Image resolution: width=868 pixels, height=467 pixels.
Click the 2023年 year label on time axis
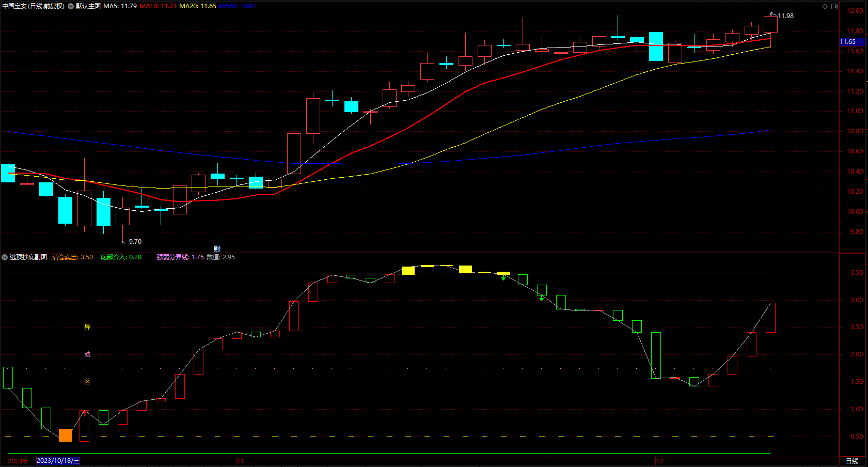tap(18, 461)
